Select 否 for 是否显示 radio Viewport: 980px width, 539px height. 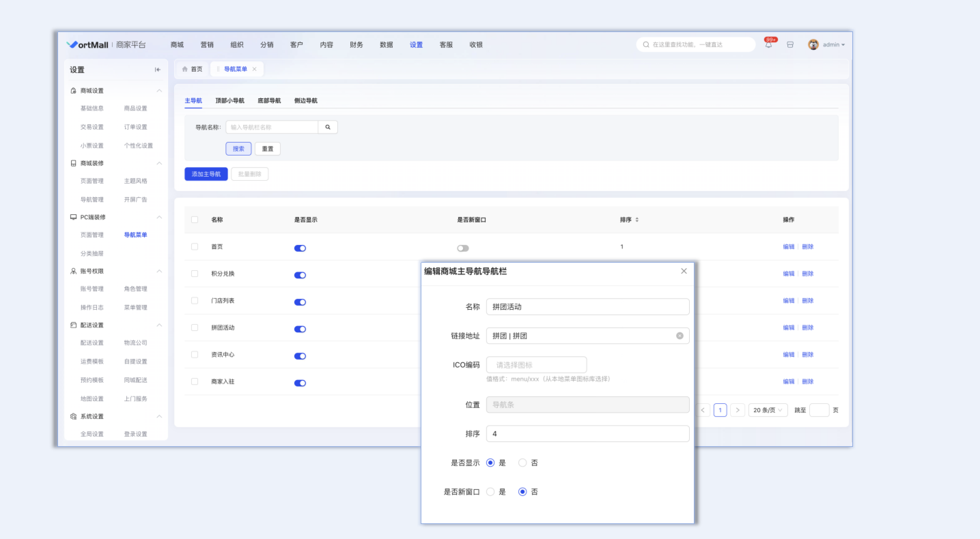coord(522,463)
